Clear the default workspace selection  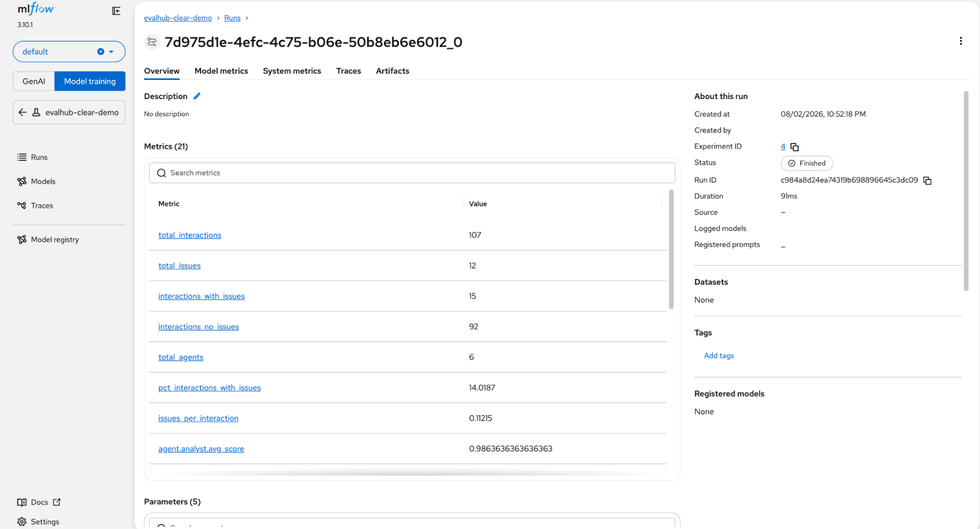pos(101,51)
